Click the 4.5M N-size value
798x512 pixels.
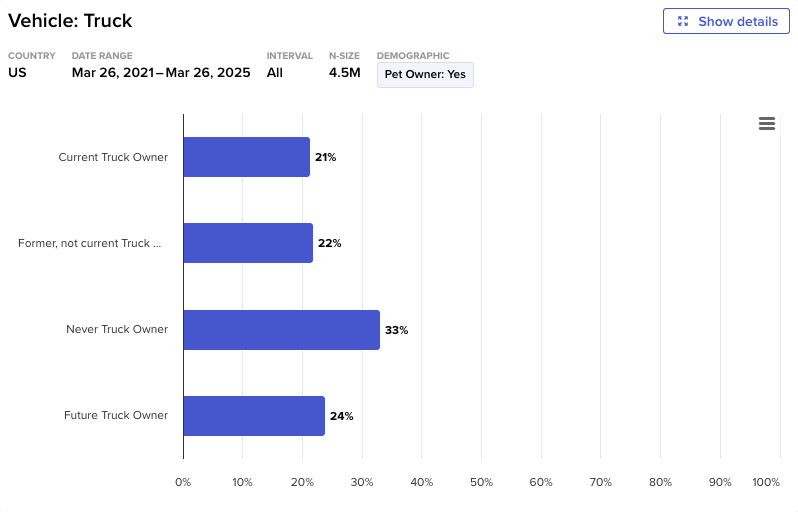click(344, 72)
